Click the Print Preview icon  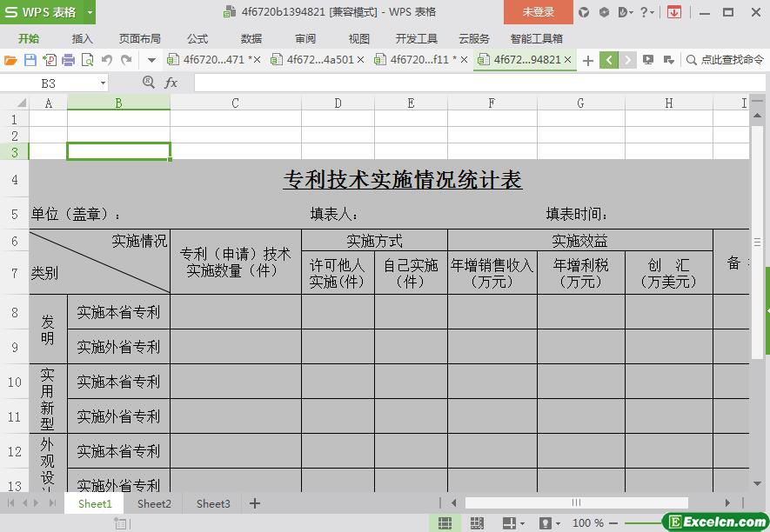tap(87, 60)
